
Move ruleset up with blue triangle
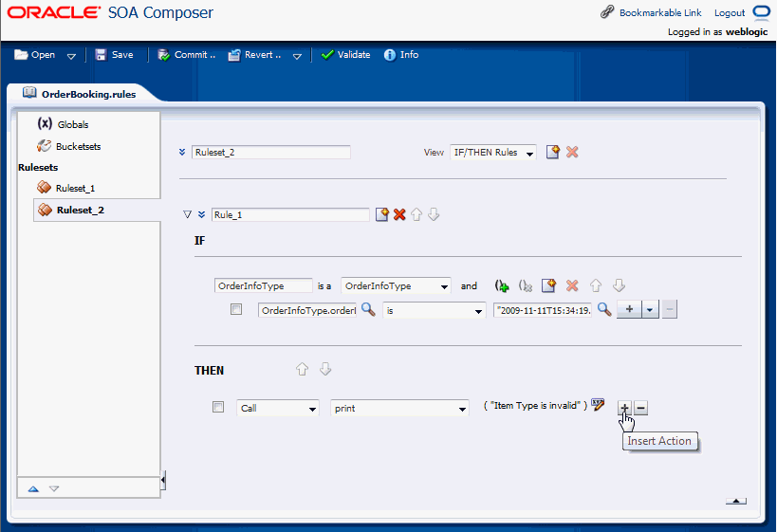tap(33, 489)
